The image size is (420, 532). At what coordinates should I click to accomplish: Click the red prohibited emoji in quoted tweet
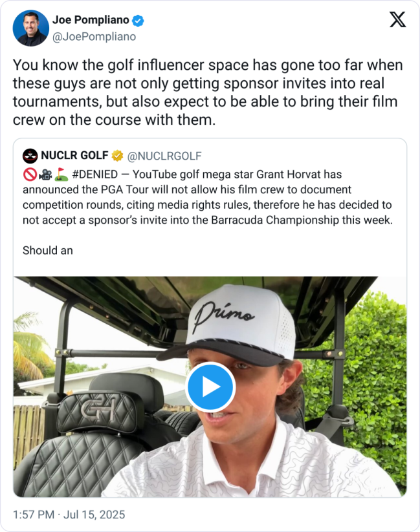click(x=29, y=175)
